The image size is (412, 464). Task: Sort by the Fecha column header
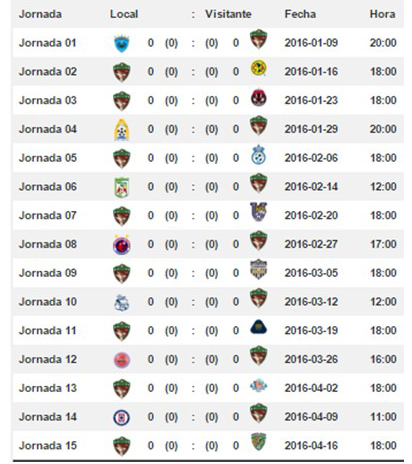click(300, 14)
